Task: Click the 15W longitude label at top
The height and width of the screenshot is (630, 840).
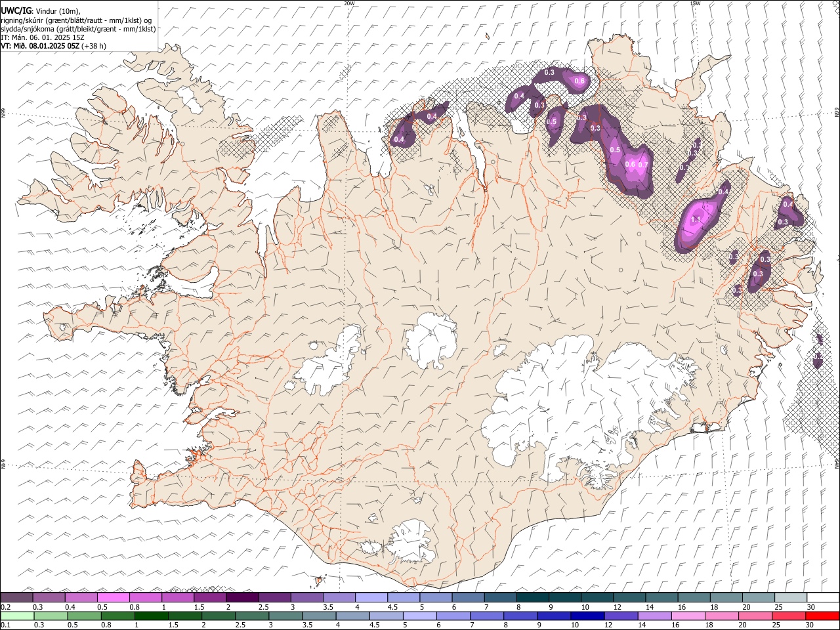Action: [695, 3]
